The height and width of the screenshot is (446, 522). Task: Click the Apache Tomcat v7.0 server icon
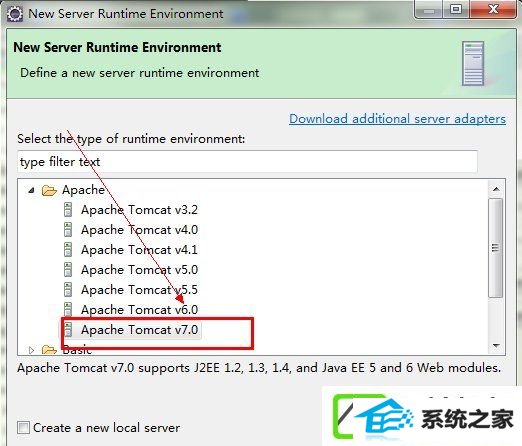(x=68, y=330)
